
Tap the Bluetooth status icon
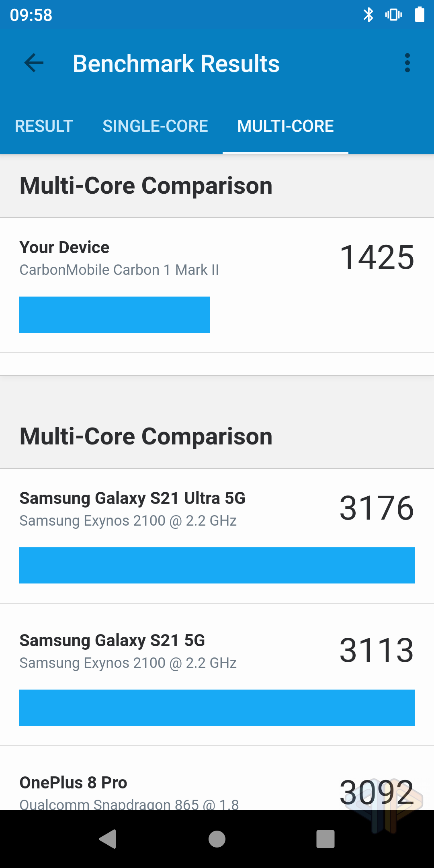pos(368,15)
